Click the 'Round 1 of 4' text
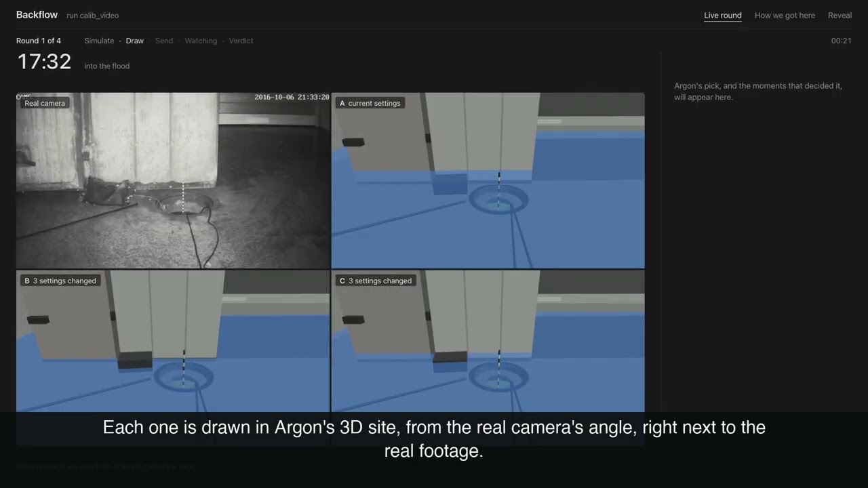 pos(39,41)
